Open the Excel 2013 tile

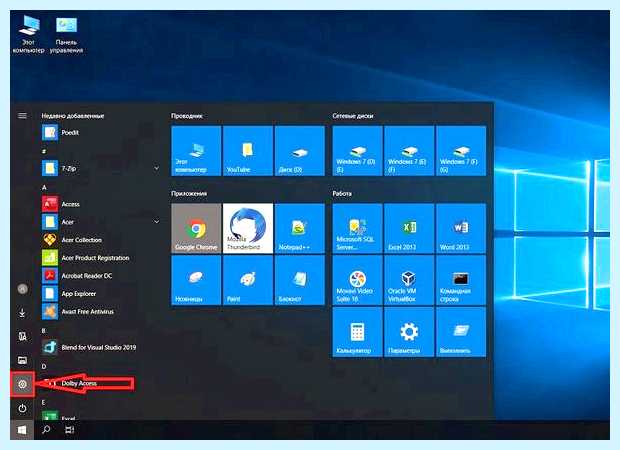[409, 228]
